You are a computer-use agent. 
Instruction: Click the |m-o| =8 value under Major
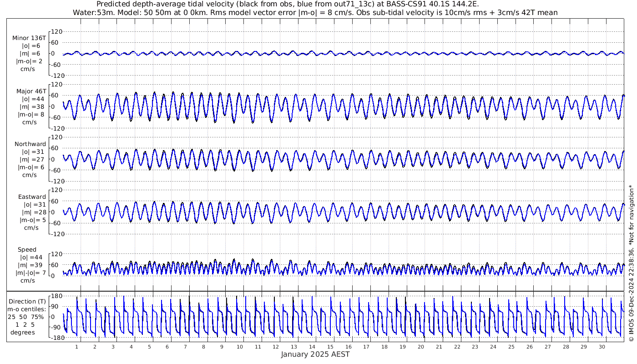point(30,115)
